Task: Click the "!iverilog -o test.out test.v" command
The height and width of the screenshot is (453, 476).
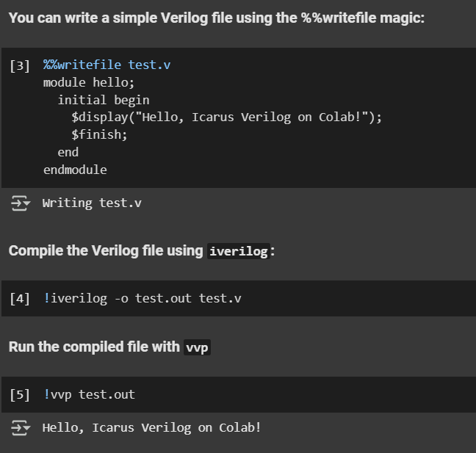Action: pyautogui.click(x=143, y=298)
